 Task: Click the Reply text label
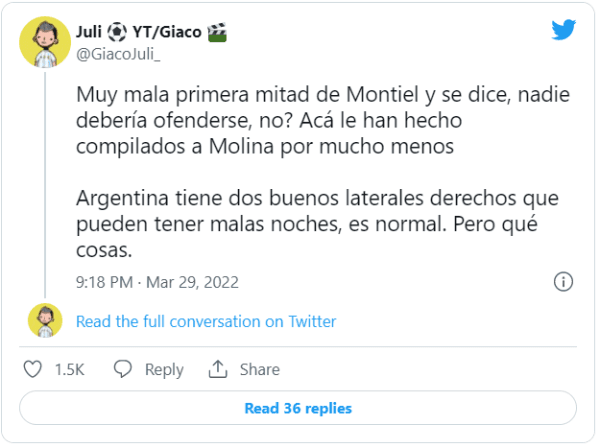tap(164, 370)
